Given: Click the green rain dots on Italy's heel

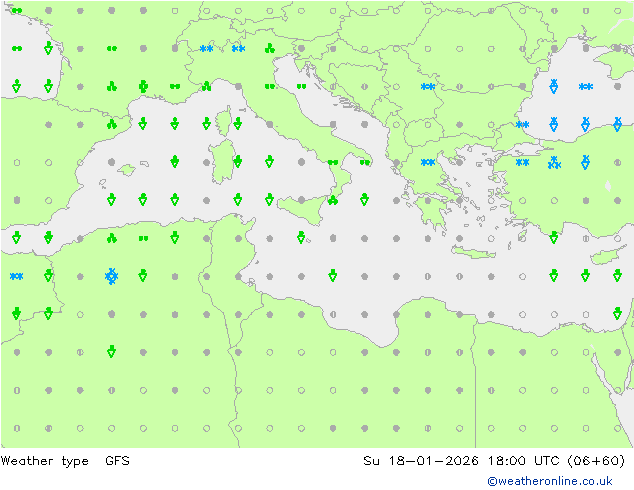Looking at the screenshot, I should pos(365,163).
